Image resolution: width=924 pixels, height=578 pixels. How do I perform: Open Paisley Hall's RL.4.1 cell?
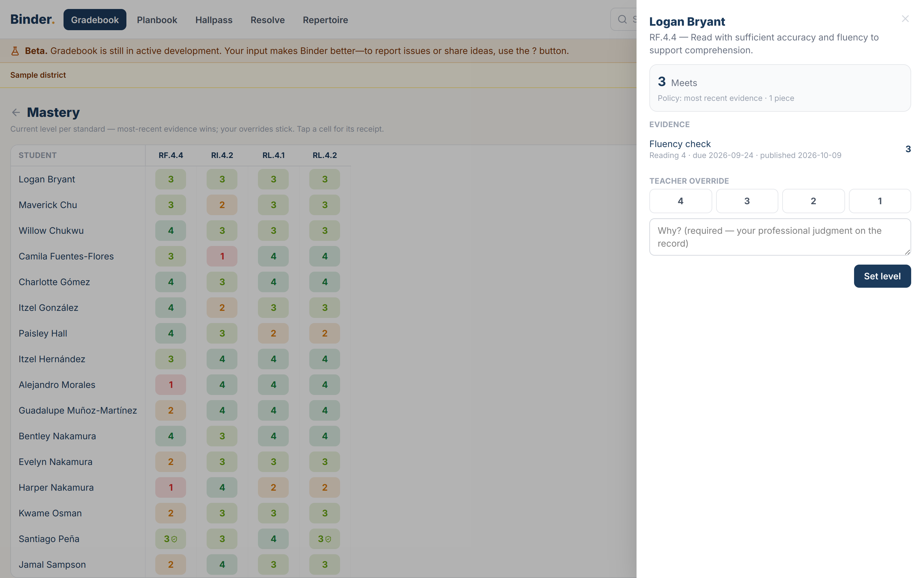point(273,333)
